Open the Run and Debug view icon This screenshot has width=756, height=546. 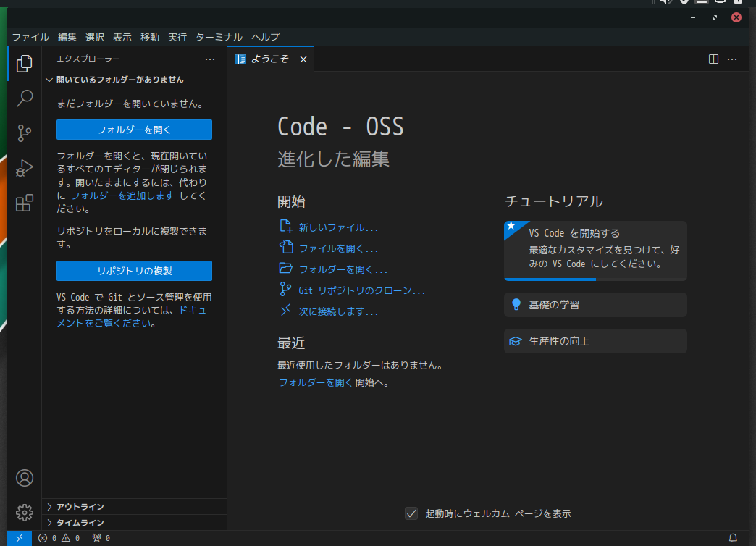24,168
